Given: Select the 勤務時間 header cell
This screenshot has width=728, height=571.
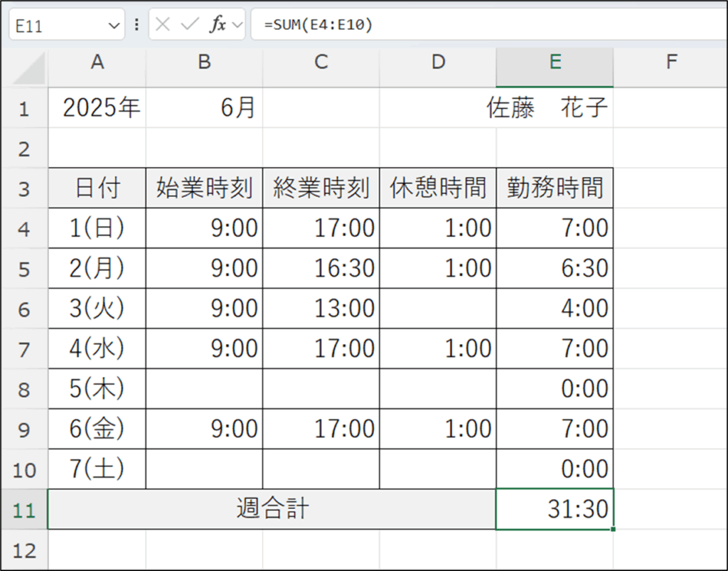Looking at the screenshot, I should point(555,188).
